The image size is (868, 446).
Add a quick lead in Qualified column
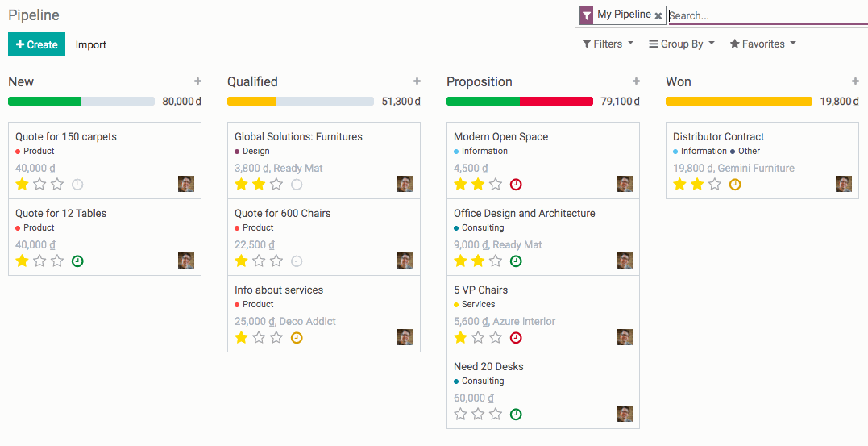[x=417, y=81]
